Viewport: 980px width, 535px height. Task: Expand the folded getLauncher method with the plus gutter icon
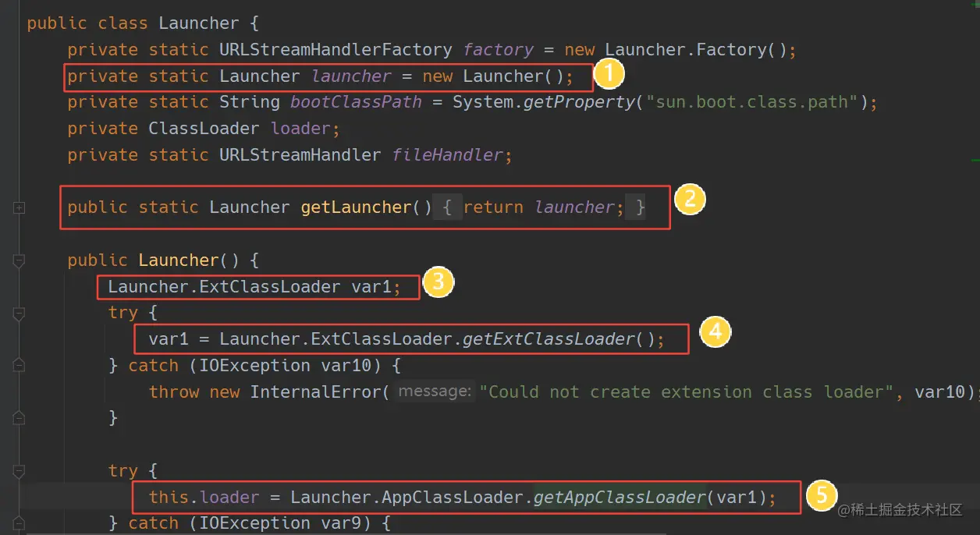tap(19, 207)
